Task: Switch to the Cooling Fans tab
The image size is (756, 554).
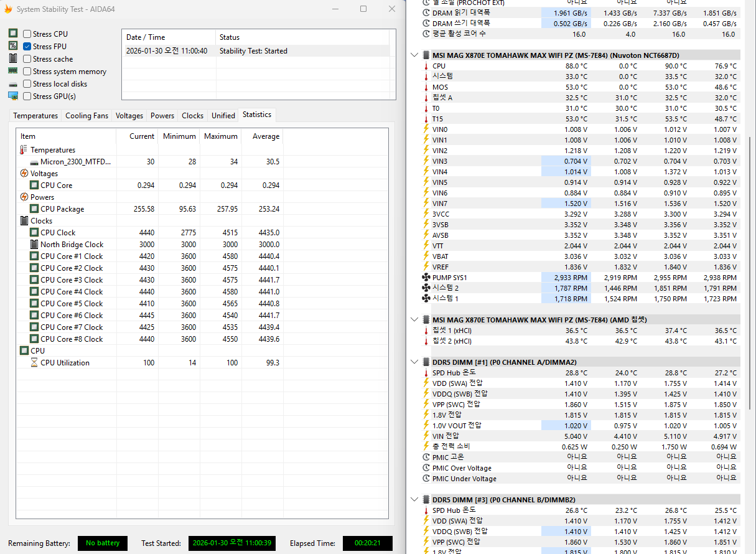Action: [x=86, y=116]
